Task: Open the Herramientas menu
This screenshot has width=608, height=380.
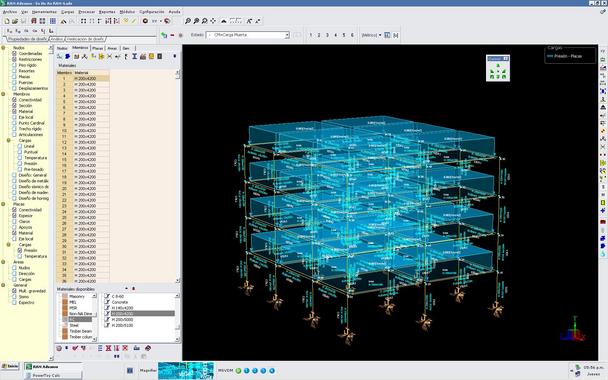Action: tap(44, 12)
